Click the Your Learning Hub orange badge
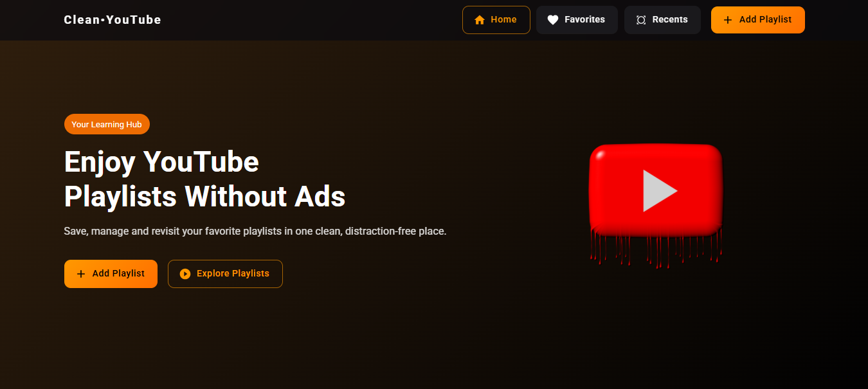 107,124
